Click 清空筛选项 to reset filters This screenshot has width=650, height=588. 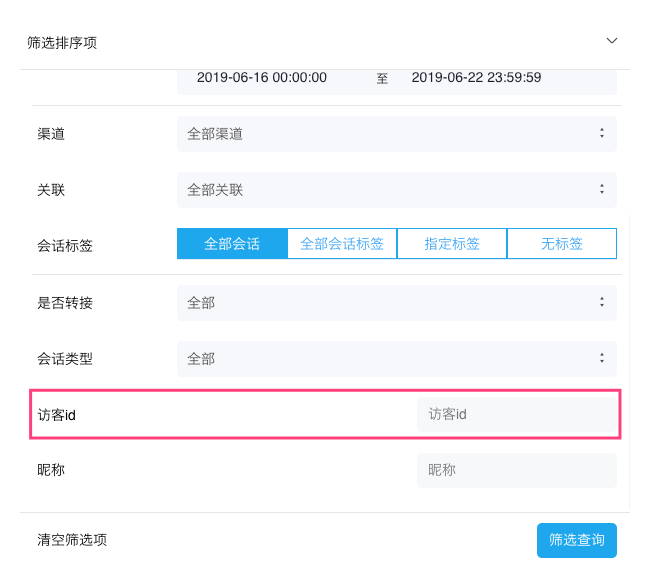pos(72,540)
